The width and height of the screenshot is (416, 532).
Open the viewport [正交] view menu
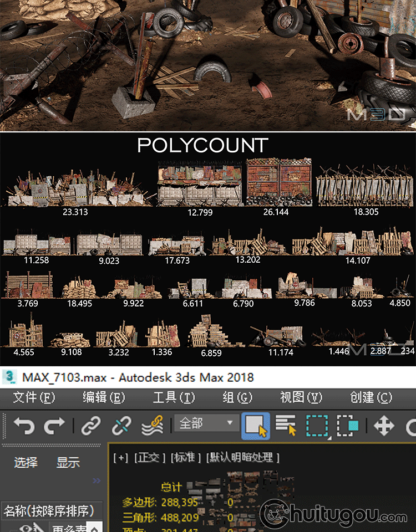(x=149, y=458)
